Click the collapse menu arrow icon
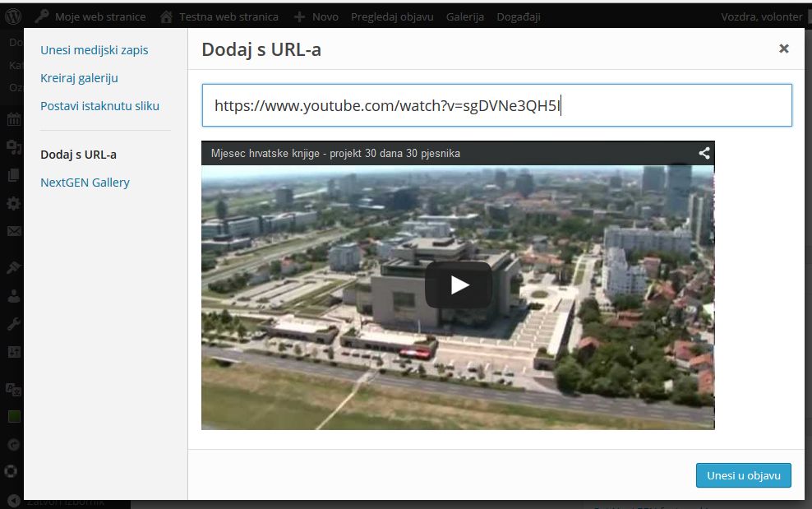 (14, 501)
